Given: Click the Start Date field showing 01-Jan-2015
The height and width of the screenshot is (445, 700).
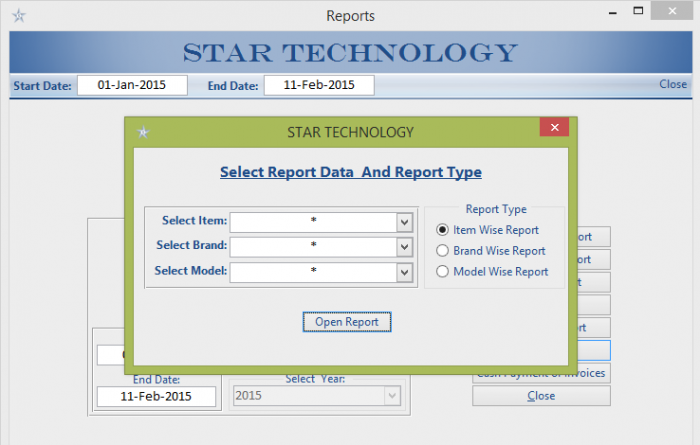Looking at the screenshot, I should click(x=132, y=86).
